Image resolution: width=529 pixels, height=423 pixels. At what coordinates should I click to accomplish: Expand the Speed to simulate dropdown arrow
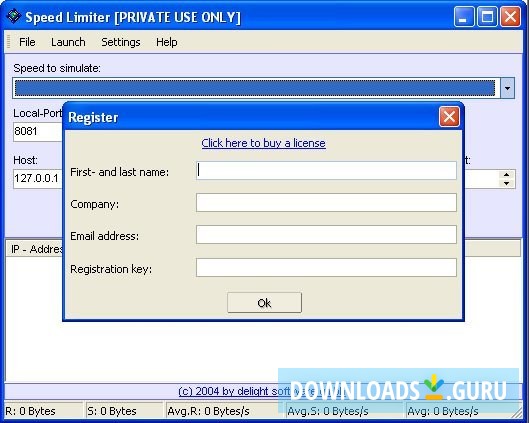pyautogui.click(x=507, y=88)
